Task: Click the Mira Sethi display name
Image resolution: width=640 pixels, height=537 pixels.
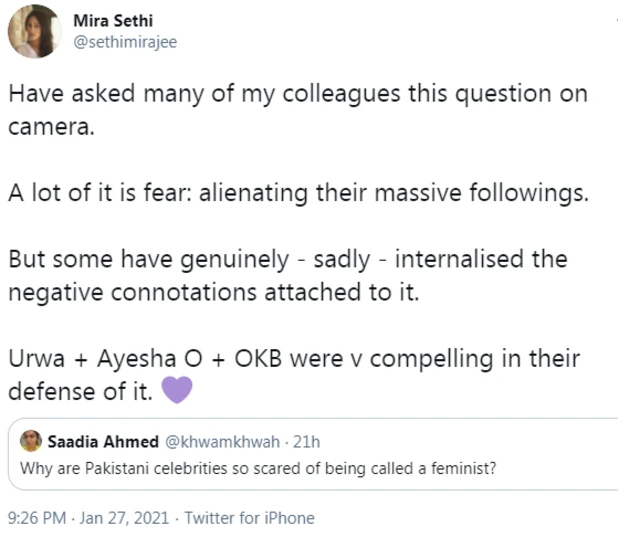Action: (111, 22)
